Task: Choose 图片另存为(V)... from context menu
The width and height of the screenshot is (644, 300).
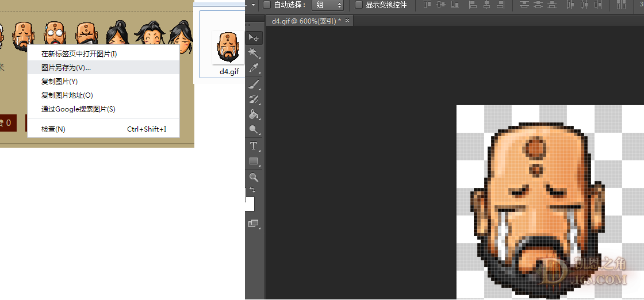Action: 103,68
